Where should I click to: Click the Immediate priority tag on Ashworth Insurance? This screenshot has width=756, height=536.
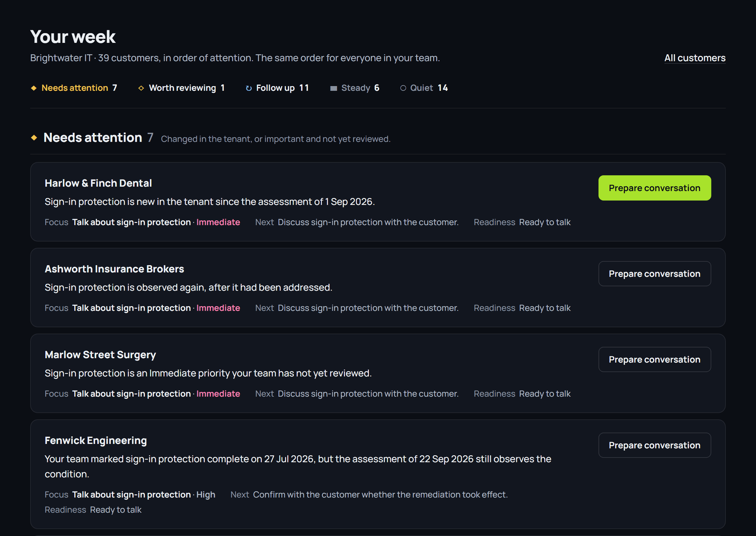tap(218, 308)
